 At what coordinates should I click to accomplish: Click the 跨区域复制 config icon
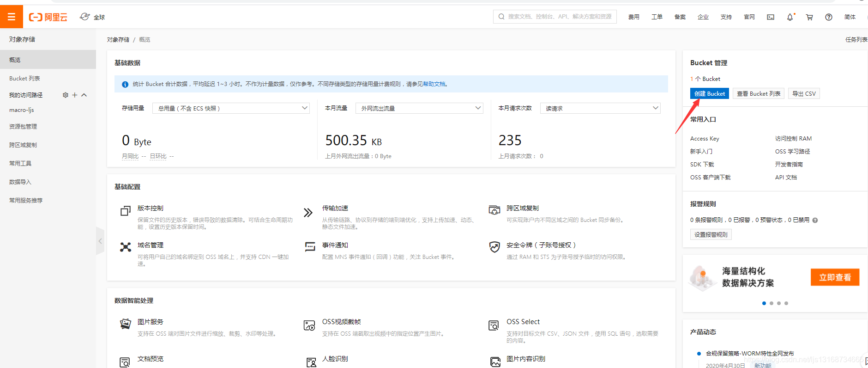pyautogui.click(x=494, y=210)
